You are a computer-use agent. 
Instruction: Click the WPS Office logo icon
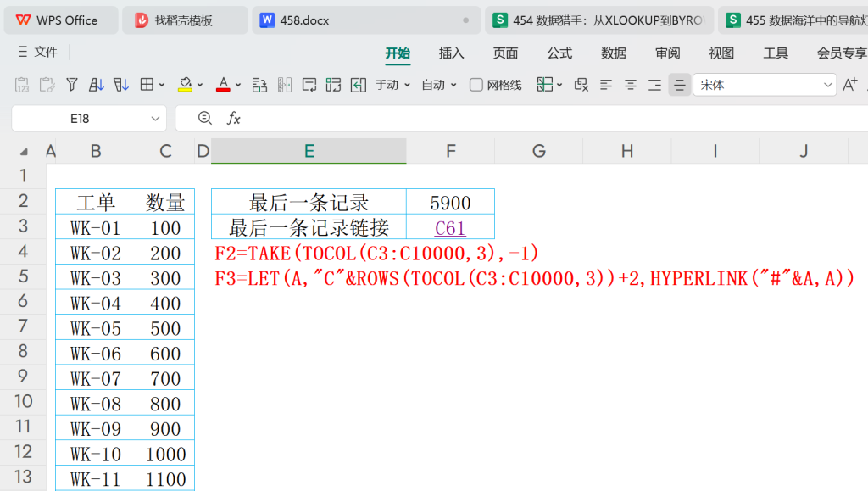(x=23, y=20)
